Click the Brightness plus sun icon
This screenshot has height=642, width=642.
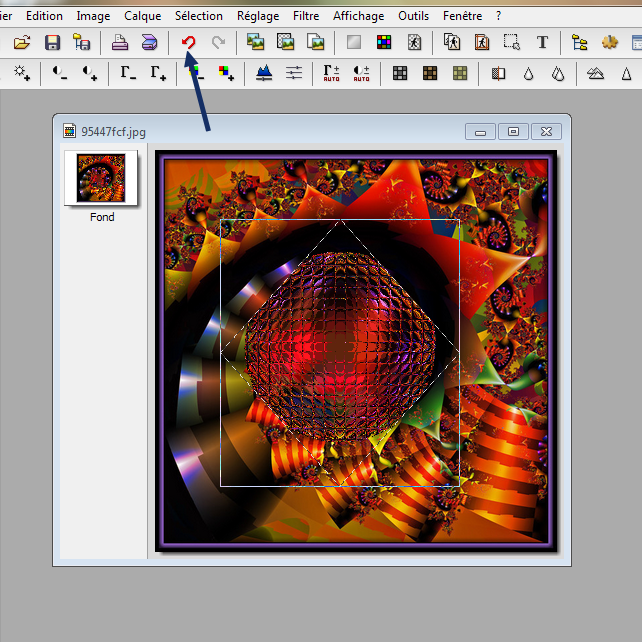(x=22, y=73)
